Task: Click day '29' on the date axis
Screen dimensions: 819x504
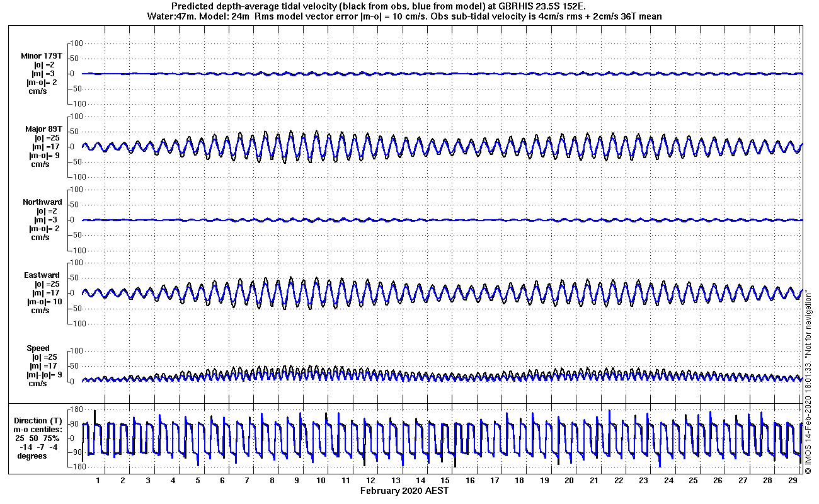Action: (x=791, y=480)
